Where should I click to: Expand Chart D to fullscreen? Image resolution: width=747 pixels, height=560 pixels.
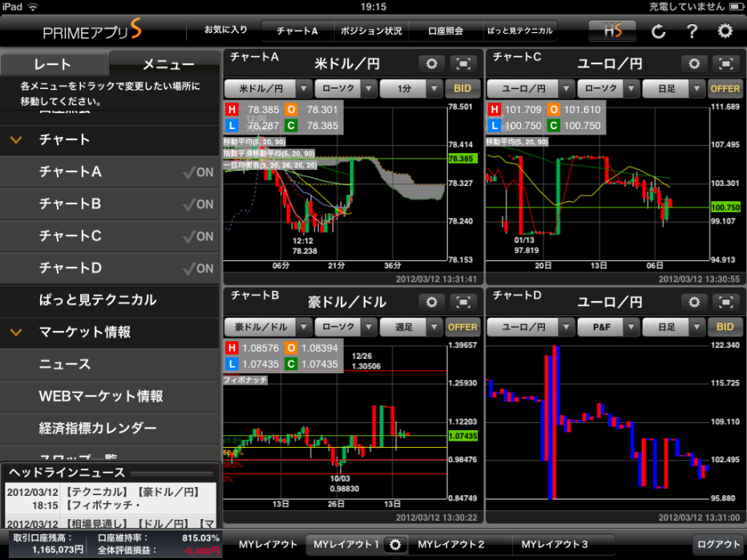coord(725,302)
